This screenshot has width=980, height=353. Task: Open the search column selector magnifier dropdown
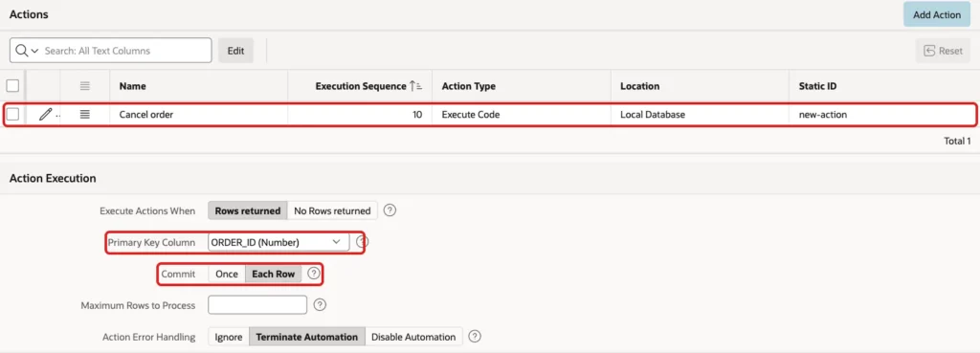click(26, 51)
